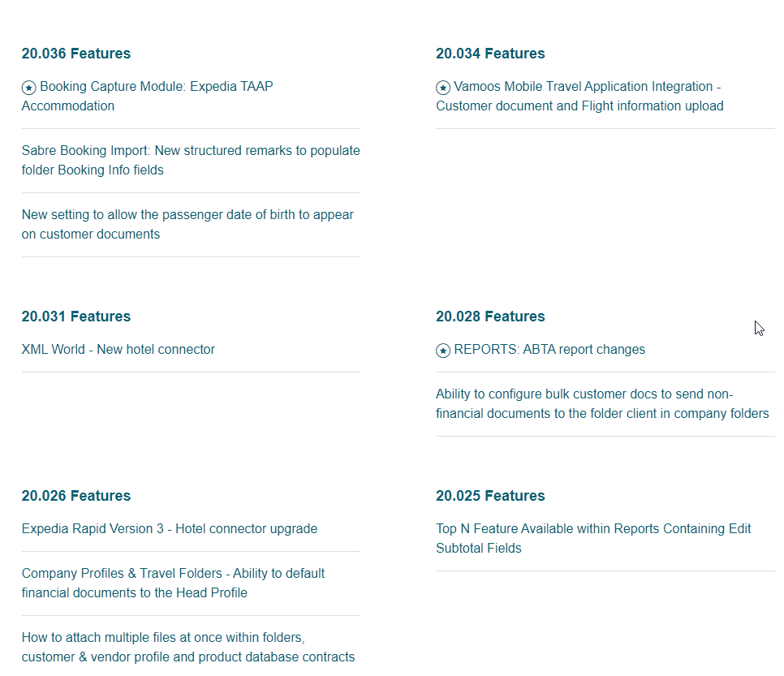Screen dimensions: 784x676
Task: Open REPORTS: ABTA report changes link
Action: click(x=541, y=349)
